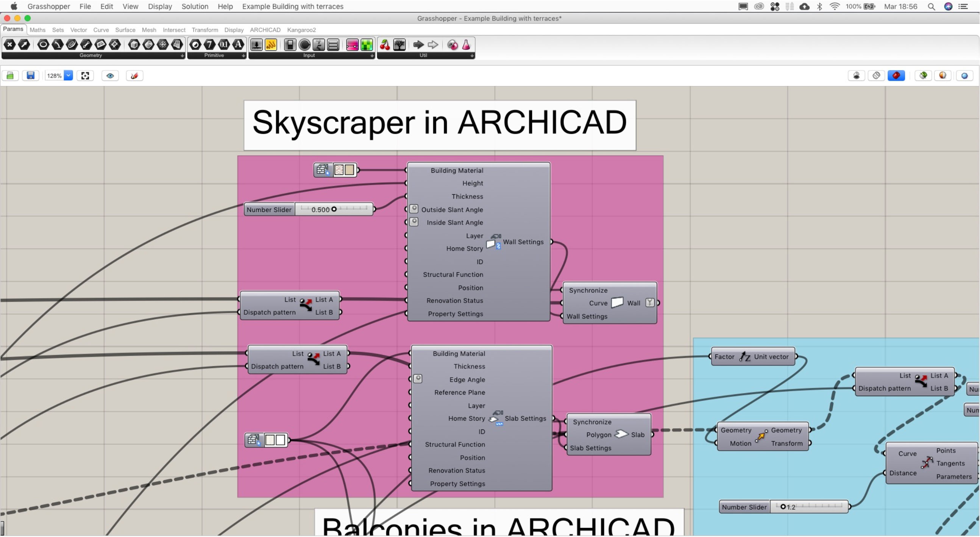Select the Text primitive A icon
This screenshot has width=980, height=537.
tap(238, 45)
